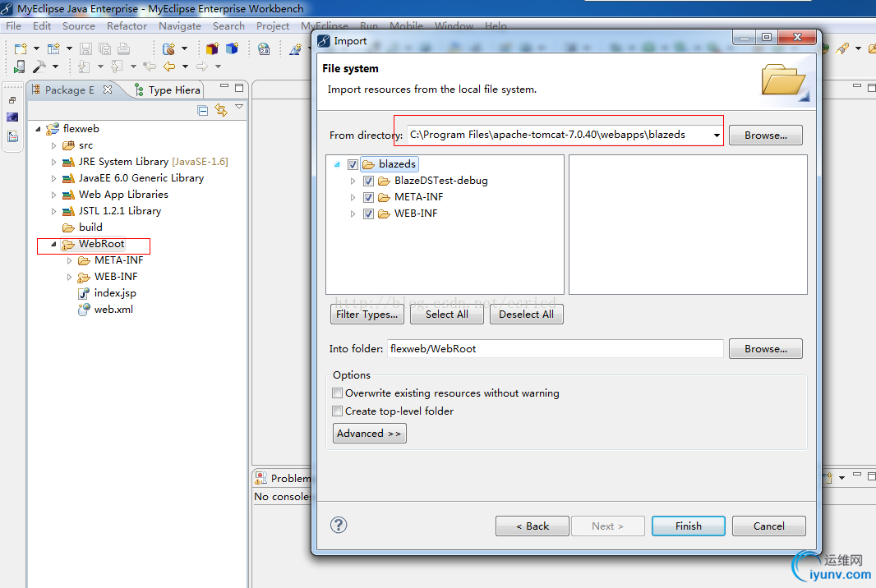
Task: Expand the src folder in Package Explorer
Action: coord(53,145)
